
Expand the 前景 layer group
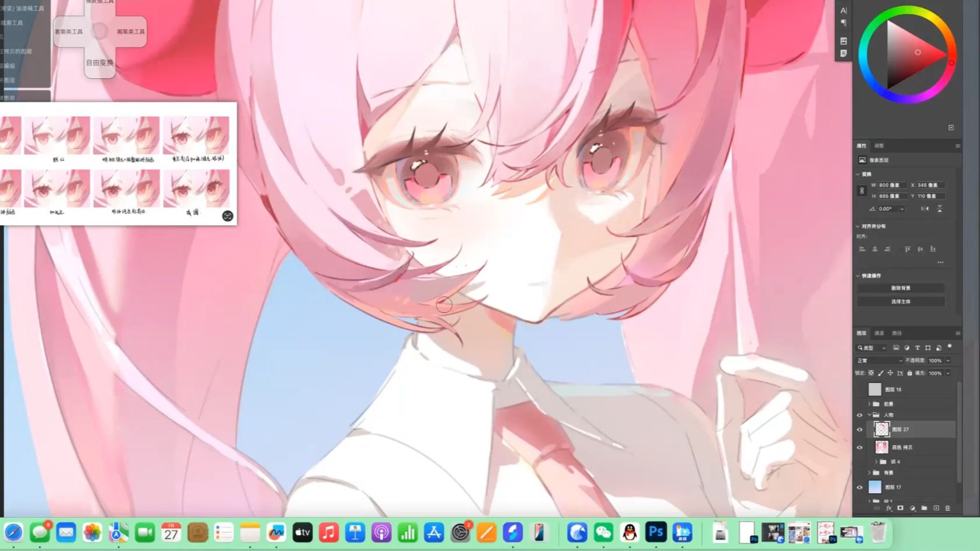[x=869, y=404]
